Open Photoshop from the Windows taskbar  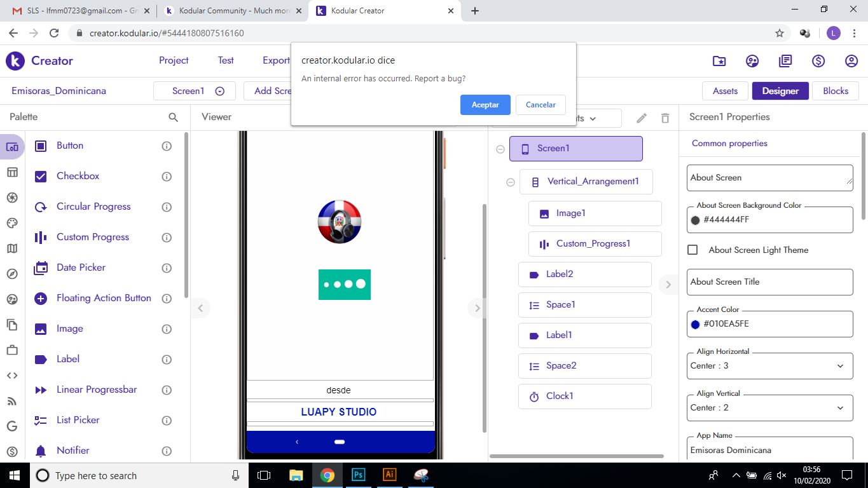(x=358, y=475)
